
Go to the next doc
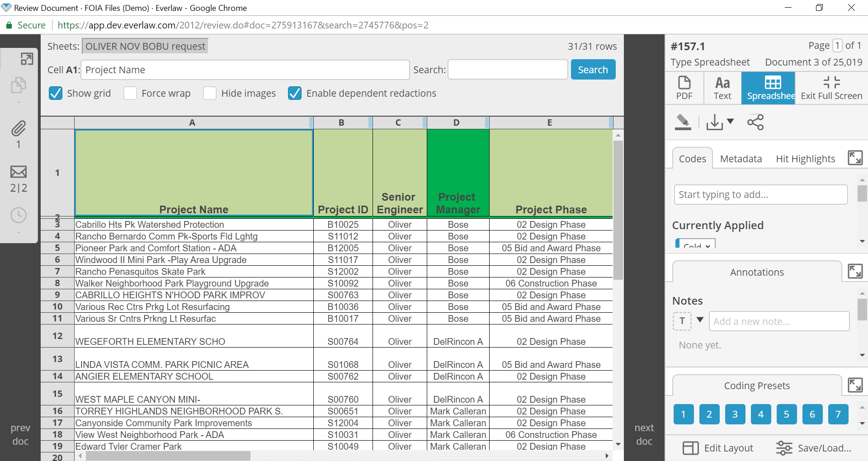tap(644, 434)
